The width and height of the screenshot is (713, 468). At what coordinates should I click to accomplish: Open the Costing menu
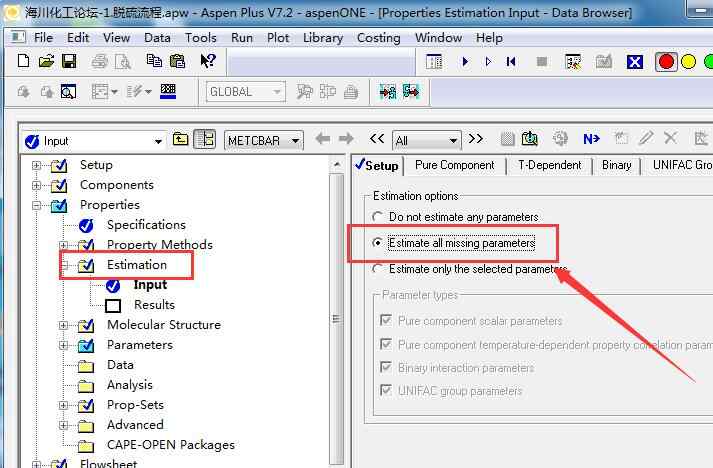(378, 38)
